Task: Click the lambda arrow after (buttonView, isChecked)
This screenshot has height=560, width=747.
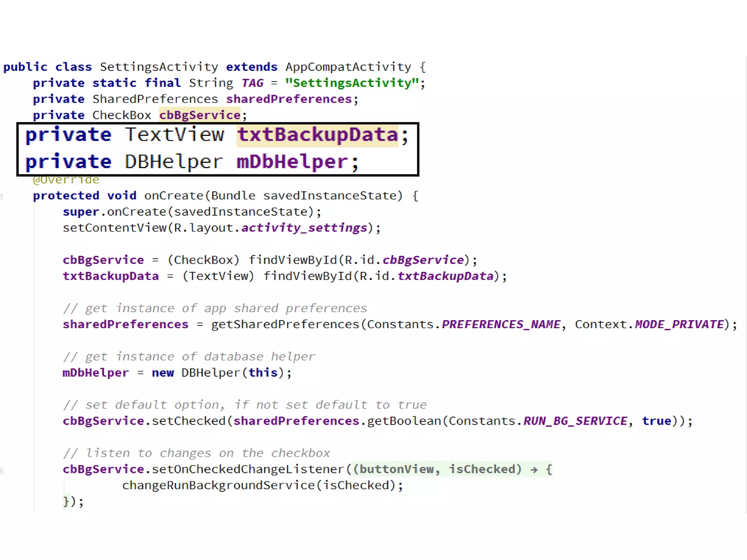Action: coord(534,470)
